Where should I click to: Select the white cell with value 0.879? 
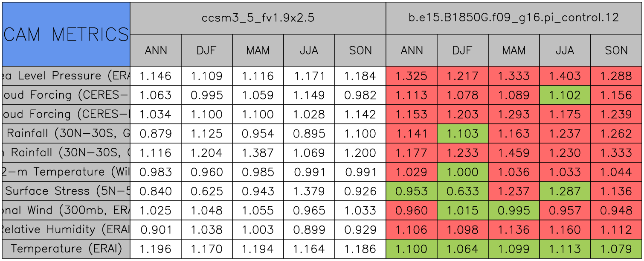155,133
